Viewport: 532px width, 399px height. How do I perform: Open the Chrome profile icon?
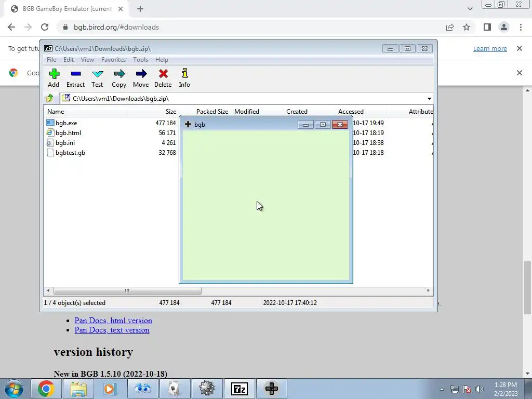click(504, 27)
